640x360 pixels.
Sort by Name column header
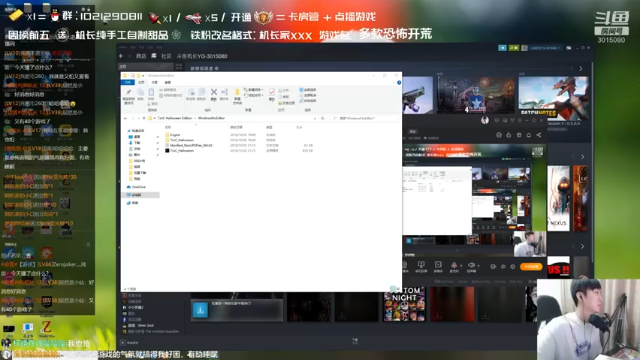pos(168,127)
